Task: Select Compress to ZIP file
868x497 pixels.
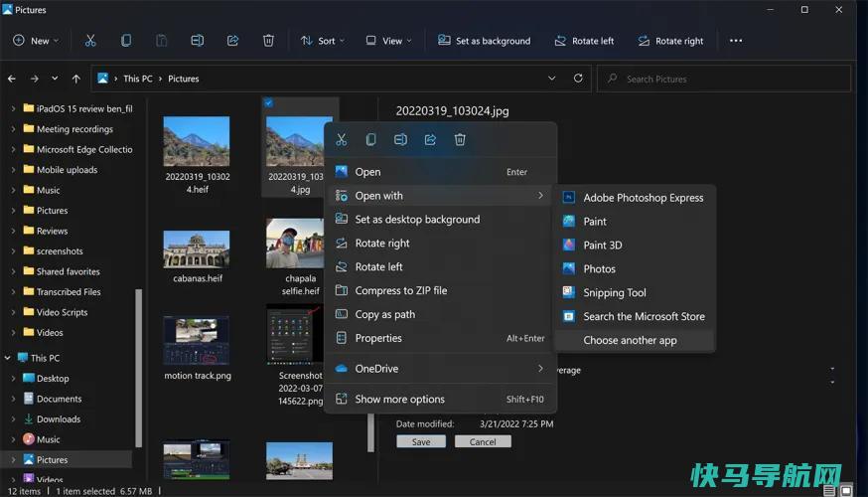Action: [x=440, y=290]
